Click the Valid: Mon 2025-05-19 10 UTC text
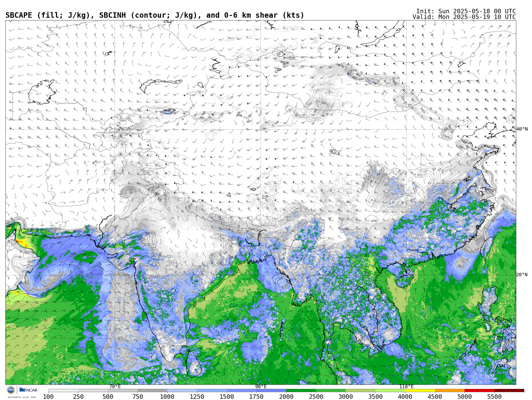Viewport: 532px width, 400px height. pos(464,17)
